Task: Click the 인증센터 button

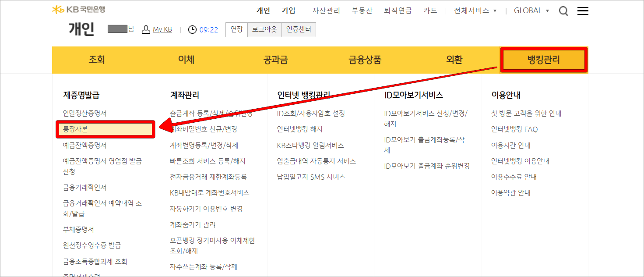Action: 299,29
